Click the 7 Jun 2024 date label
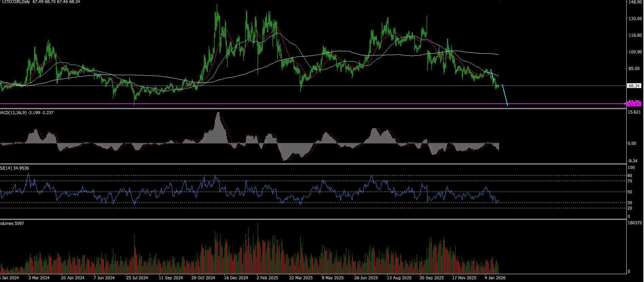 coord(104,278)
